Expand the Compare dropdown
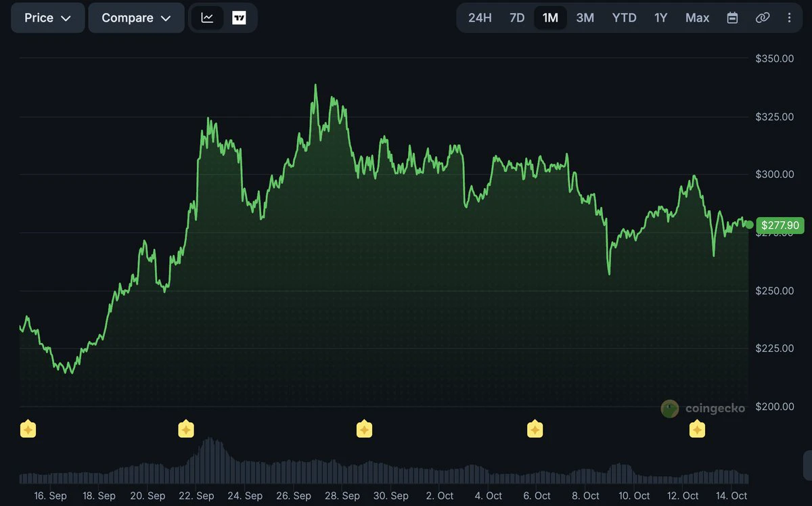Viewport: 812px width, 506px height. click(x=137, y=18)
